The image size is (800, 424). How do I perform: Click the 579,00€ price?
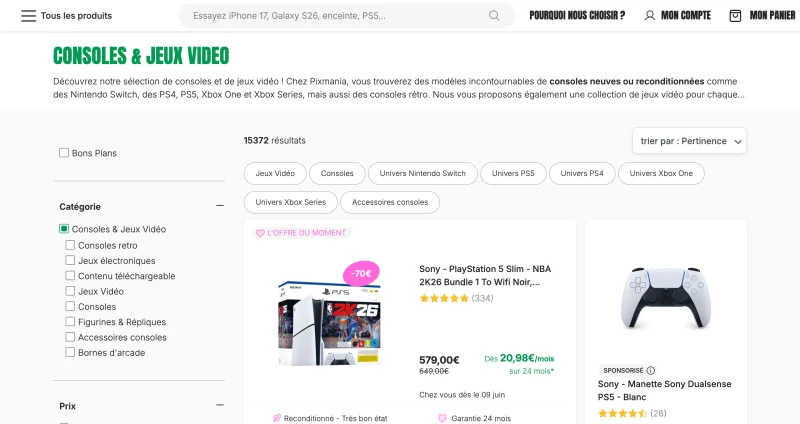coord(439,360)
